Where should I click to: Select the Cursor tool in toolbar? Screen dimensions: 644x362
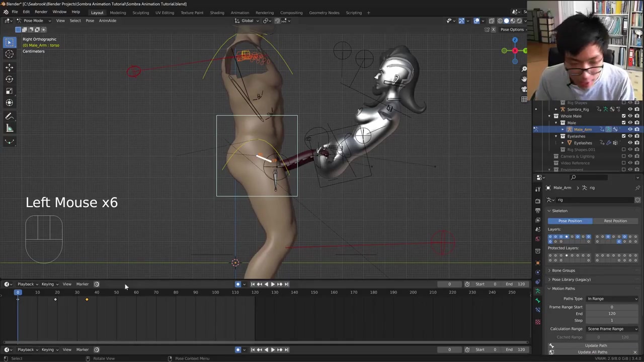click(9, 54)
